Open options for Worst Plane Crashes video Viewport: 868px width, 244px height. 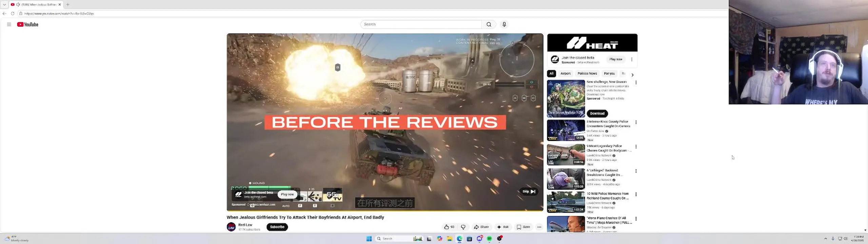click(636, 219)
